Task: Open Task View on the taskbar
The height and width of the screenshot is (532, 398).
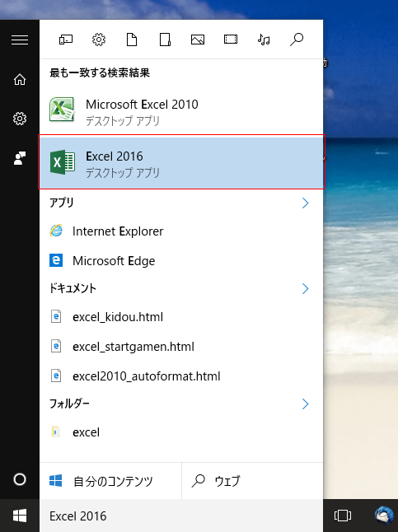Action: [343, 516]
